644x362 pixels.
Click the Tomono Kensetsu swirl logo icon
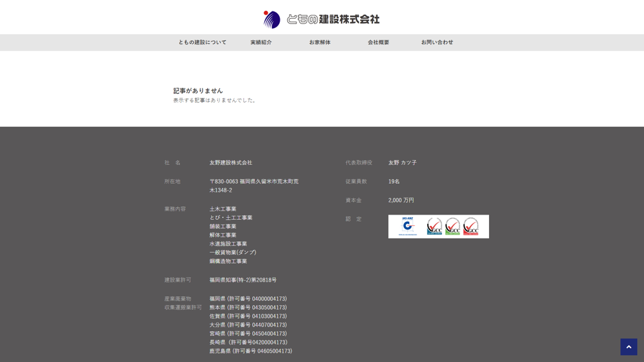[272, 19]
